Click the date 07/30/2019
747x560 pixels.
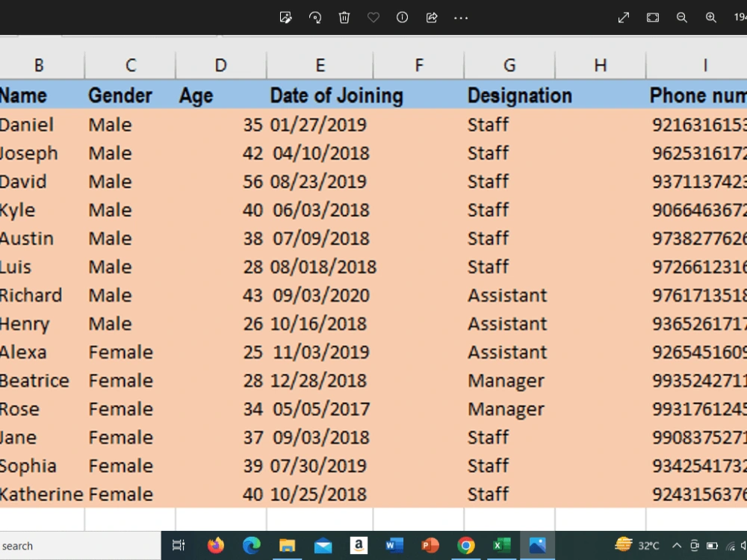click(318, 466)
